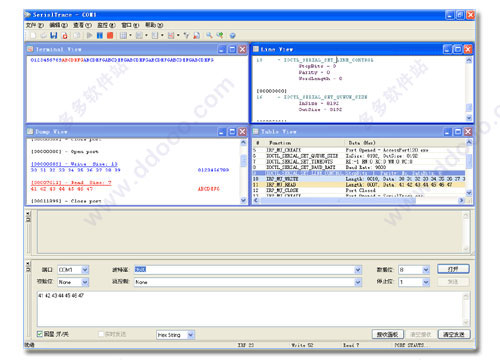The height and width of the screenshot is (360, 500).
Task: Open dropdown arrow beside second view icon
Action: click(146, 35)
